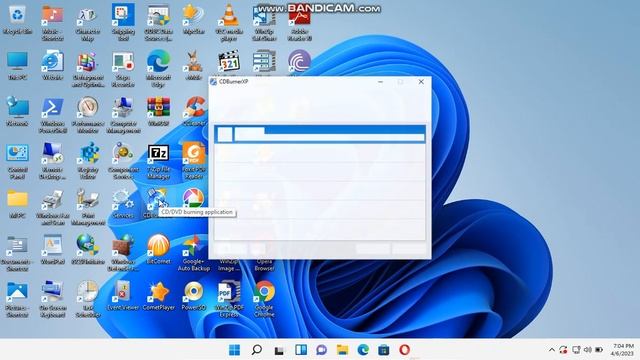Open the volume control in system tray
The image size is (640, 360).
[x=588, y=350]
